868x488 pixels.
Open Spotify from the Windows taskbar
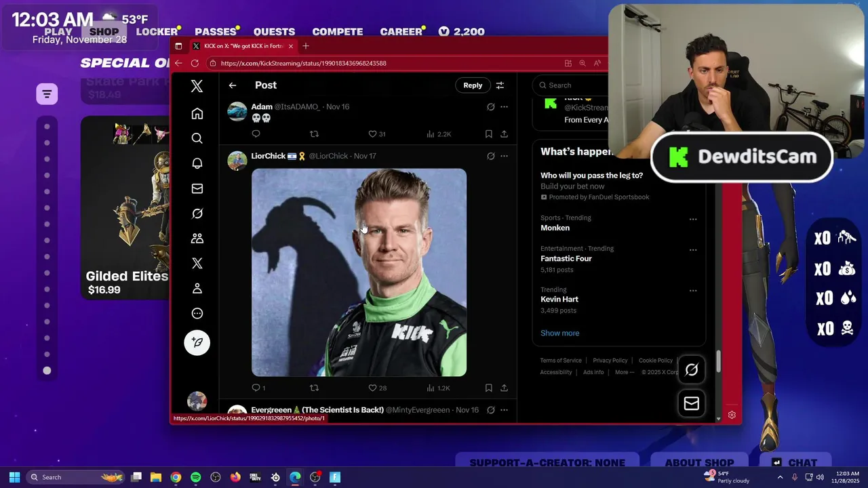195,477
